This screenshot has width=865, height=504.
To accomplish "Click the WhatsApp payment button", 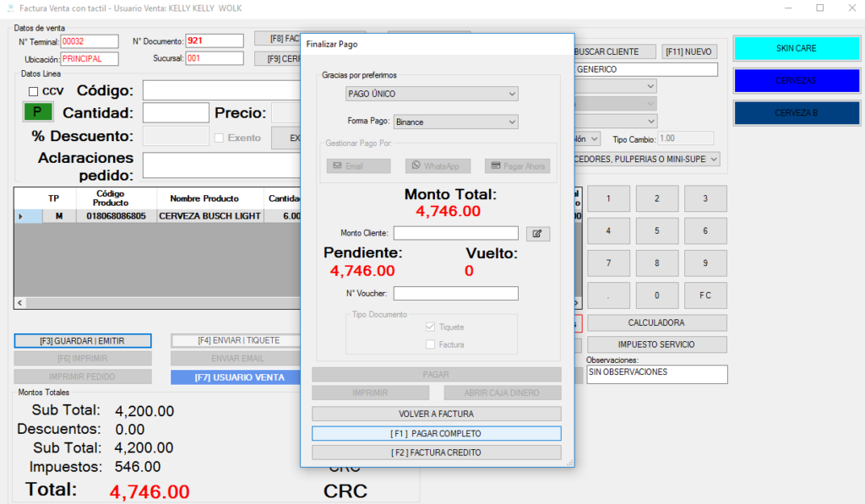I will click(437, 166).
